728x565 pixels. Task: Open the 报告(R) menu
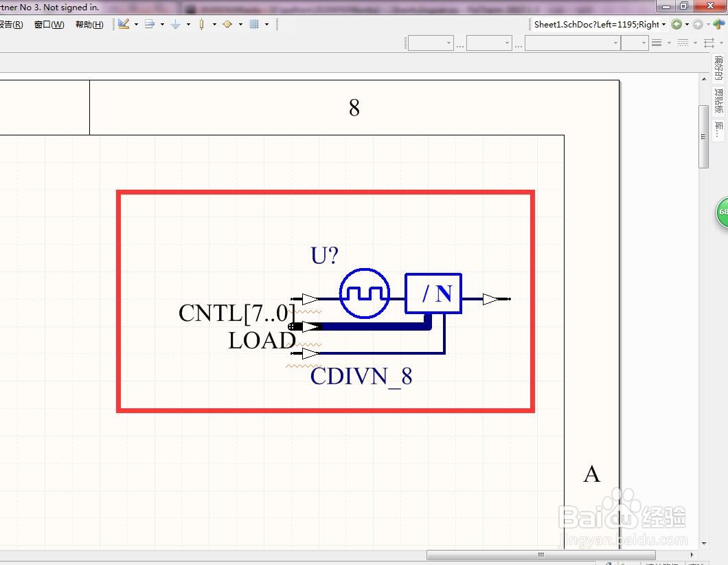11,25
